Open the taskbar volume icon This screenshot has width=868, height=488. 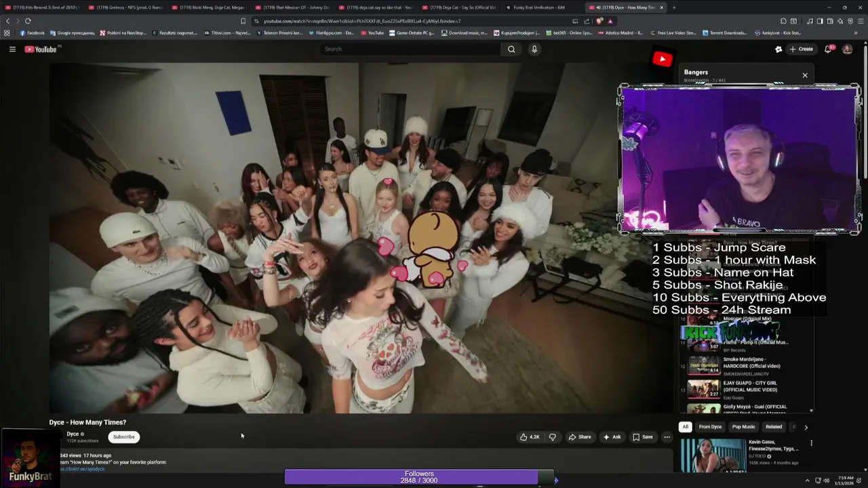coord(826,480)
